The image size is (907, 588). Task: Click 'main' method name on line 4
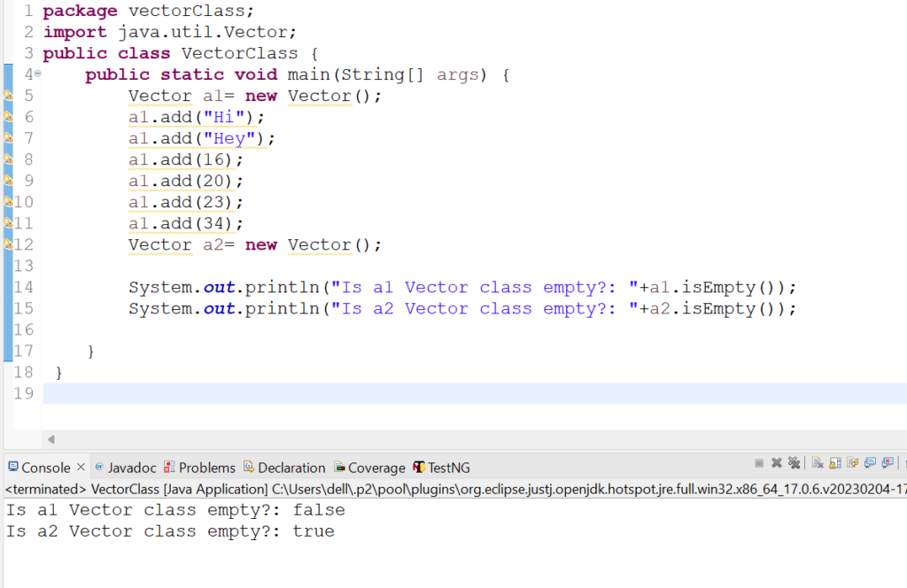(x=308, y=74)
